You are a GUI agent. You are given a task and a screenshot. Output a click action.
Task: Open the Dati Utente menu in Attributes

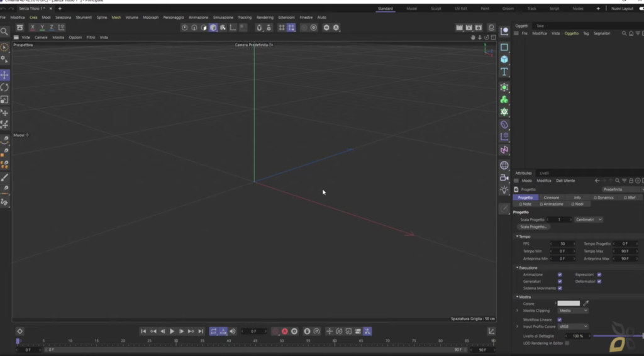click(x=565, y=181)
